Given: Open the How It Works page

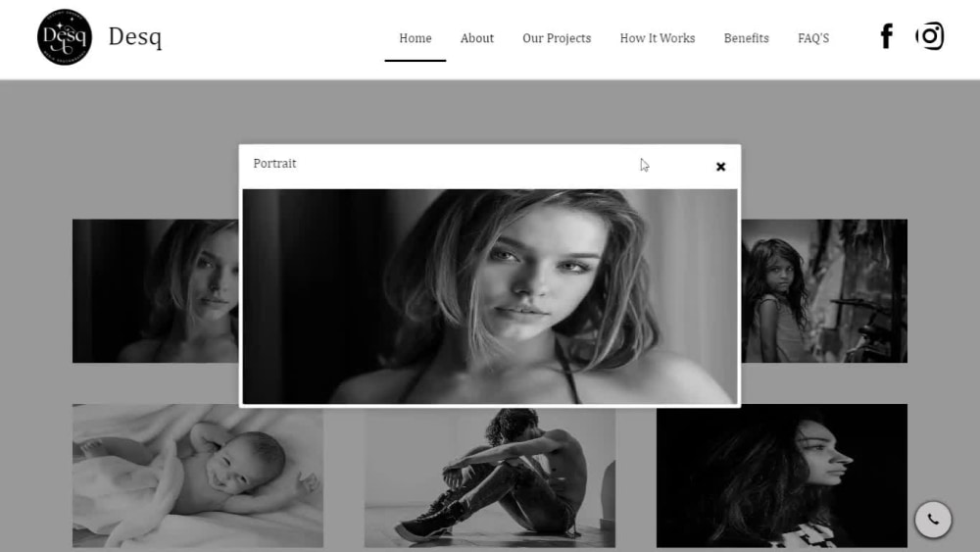Looking at the screenshot, I should 657,38.
